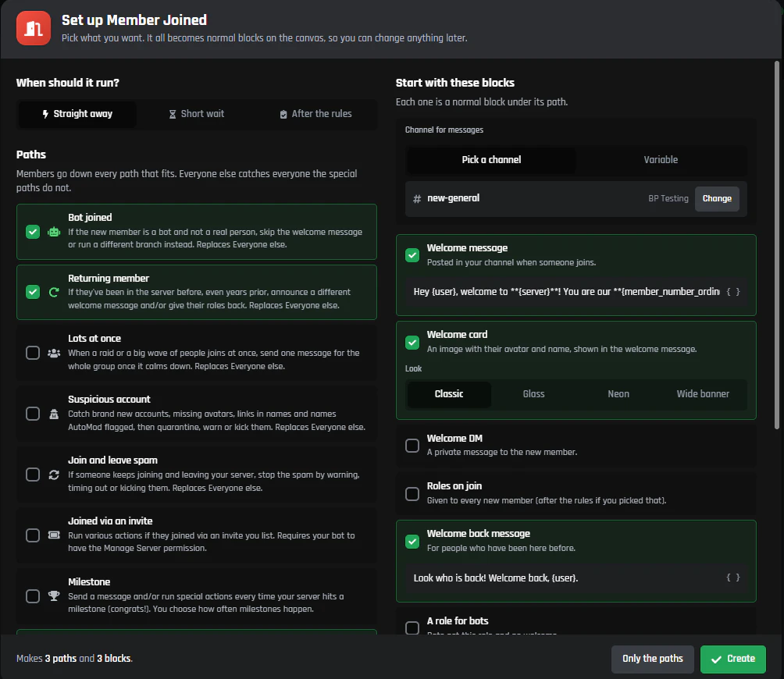Enable the Join and leave spam path
Screen dimensions: 784x679
(x=33, y=475)
